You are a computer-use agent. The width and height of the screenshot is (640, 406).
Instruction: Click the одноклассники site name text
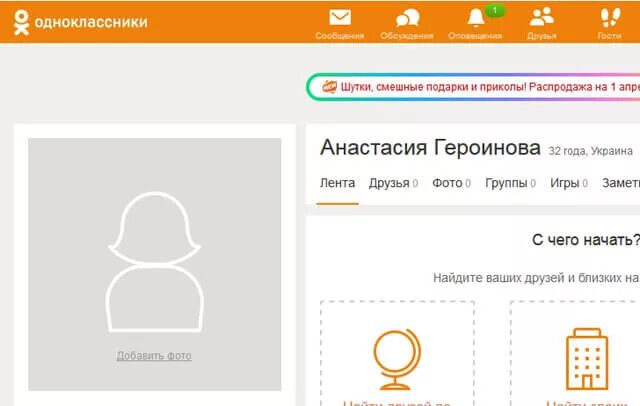click(x=91, y=22)
